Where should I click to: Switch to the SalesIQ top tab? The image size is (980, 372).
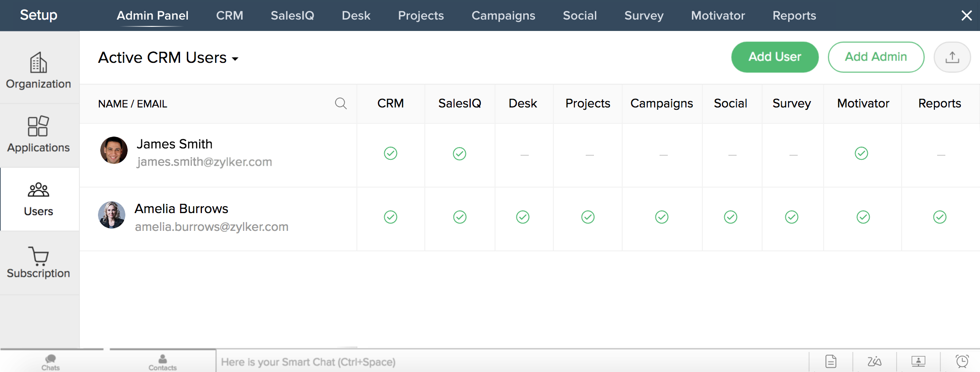pos(293,15)
